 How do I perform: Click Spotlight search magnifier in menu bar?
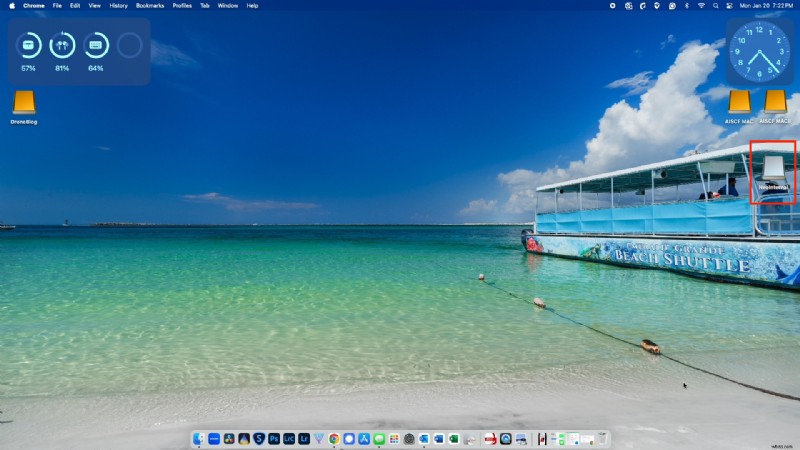point(716,5)
